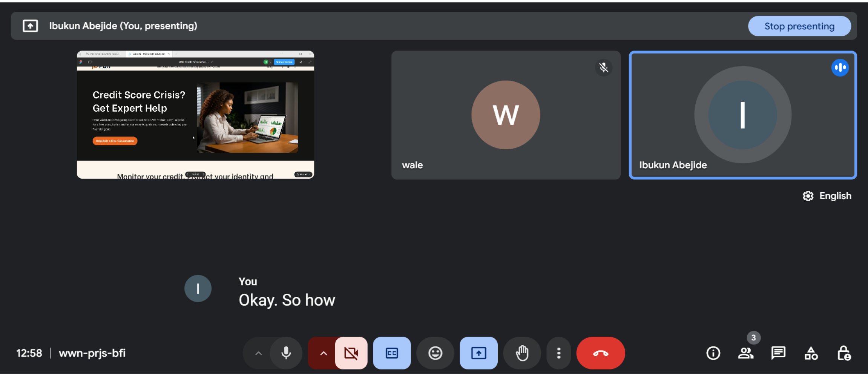
Task: Open the meeting details info icon
Action: [713, 353]
